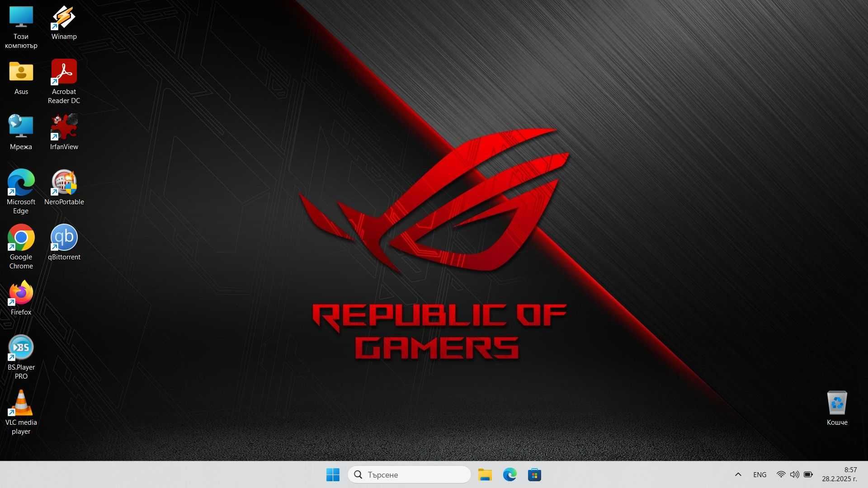Expand the hidden system tray icons chevron

tap(738, 474)
